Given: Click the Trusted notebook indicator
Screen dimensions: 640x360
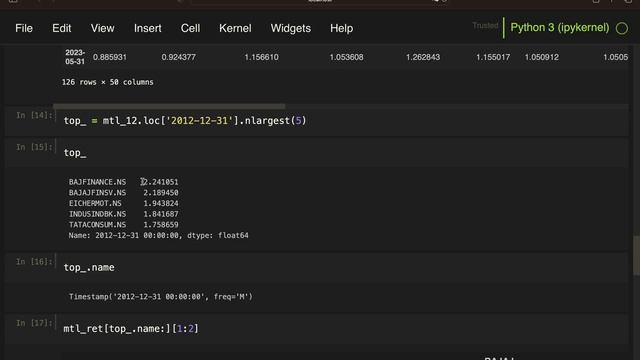Looking at the screenshot, I should coord(485,26).
